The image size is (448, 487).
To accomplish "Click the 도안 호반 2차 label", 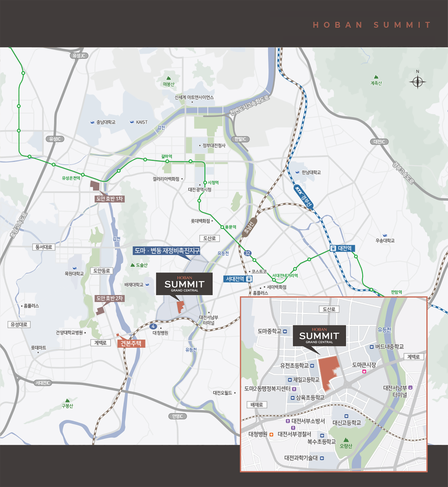I will (x=109, y=298).
